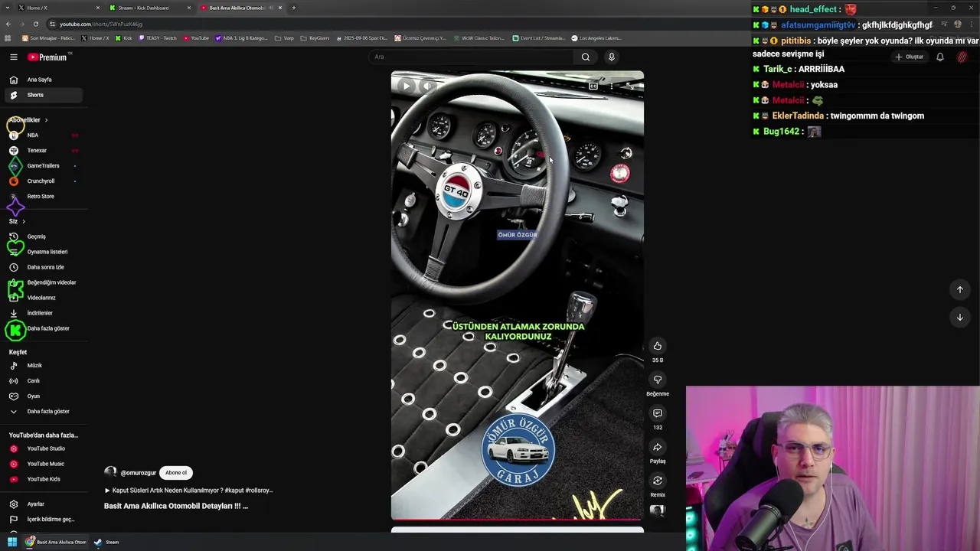Screen dimensions: 980x551
Task: Open Oynatma listeleri playlists
Action: click(47, 252)
